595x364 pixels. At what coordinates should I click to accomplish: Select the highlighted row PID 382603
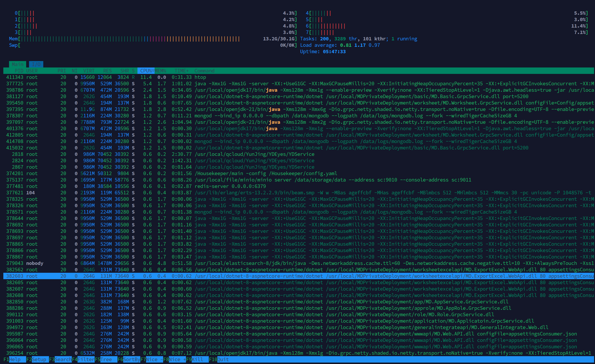298,276
